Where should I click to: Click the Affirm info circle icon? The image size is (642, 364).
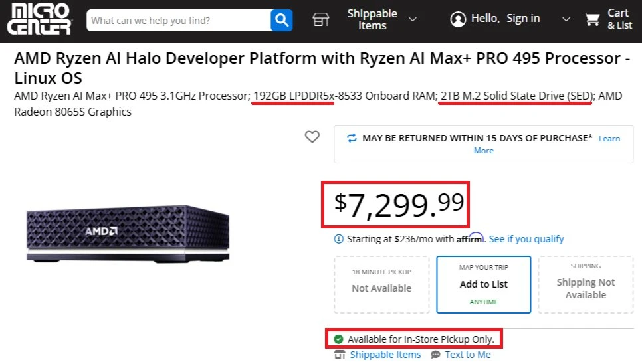pyautogui.click(x=338, y=239)
